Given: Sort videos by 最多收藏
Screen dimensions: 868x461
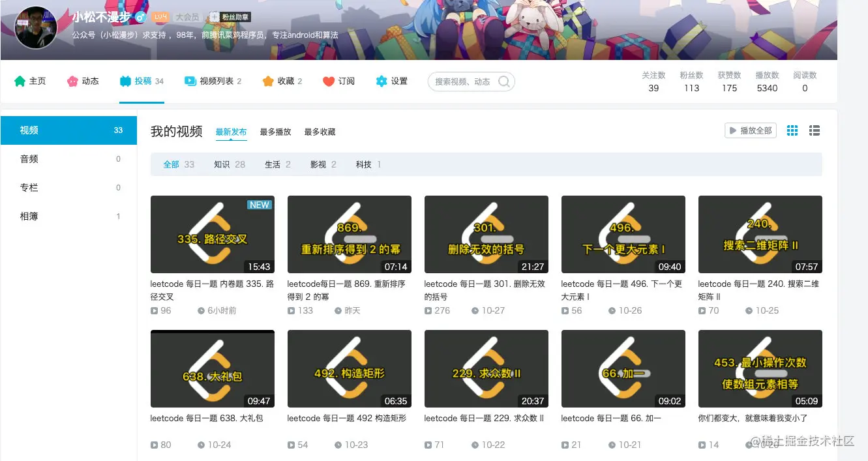Looking at the screenshot, I should (320, 132).
